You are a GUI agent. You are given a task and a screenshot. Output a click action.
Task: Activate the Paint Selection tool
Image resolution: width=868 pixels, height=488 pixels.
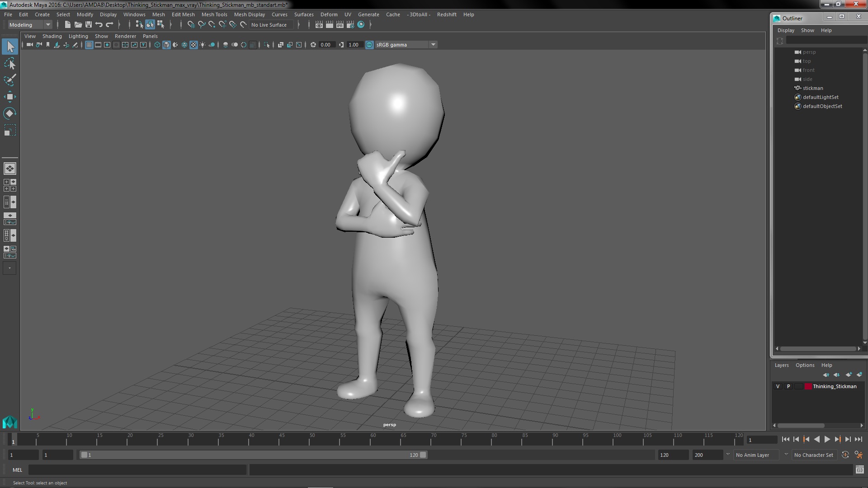(x=10, y=80)
